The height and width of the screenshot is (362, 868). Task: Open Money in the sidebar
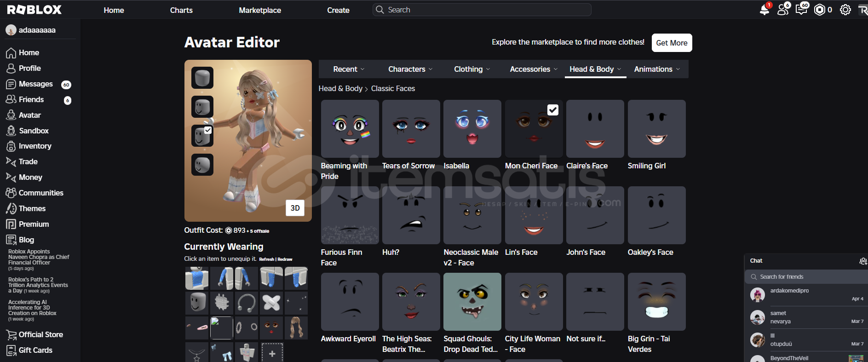[24, 178]
